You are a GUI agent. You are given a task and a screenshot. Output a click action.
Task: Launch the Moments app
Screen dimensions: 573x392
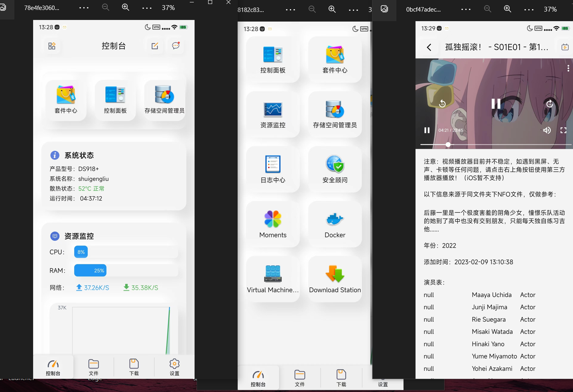pyautogui.click(x=273, y=224)
